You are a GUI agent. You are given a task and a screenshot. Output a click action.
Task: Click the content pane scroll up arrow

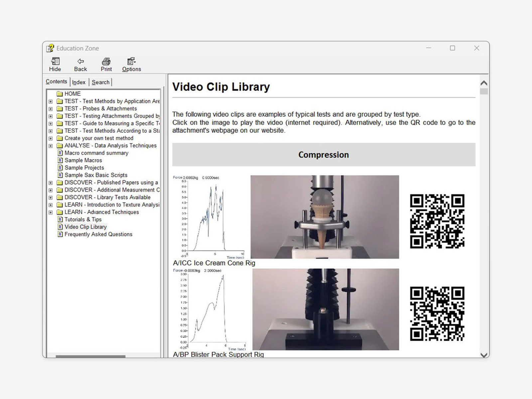tap(484, 83)
